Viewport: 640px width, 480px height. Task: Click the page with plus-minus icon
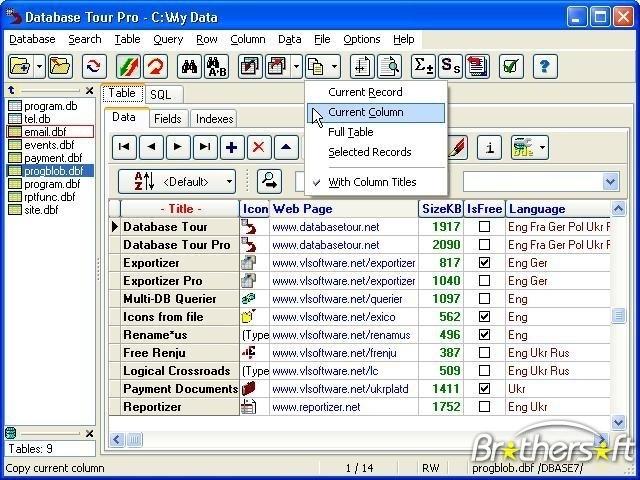[362, 66]
